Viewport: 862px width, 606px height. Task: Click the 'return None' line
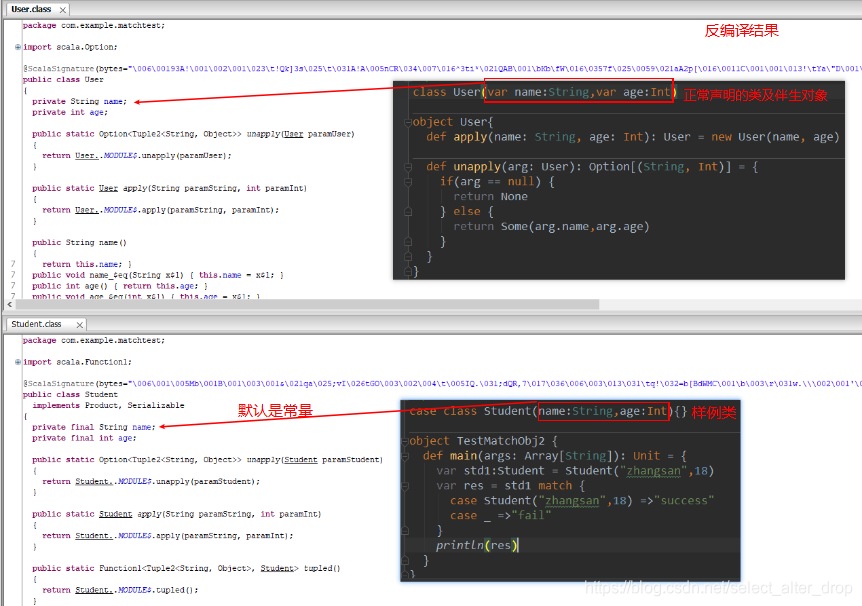click(490, 197)
